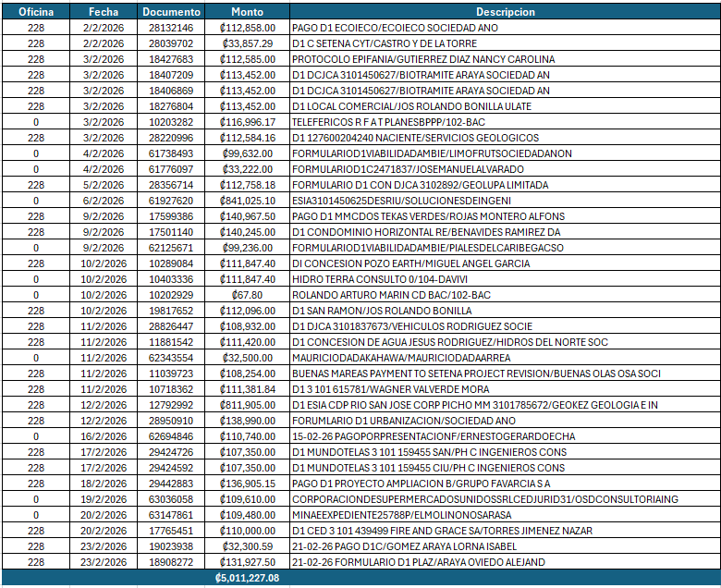
Task: Click document number 28132146 cell
Action: coord(171,28)
